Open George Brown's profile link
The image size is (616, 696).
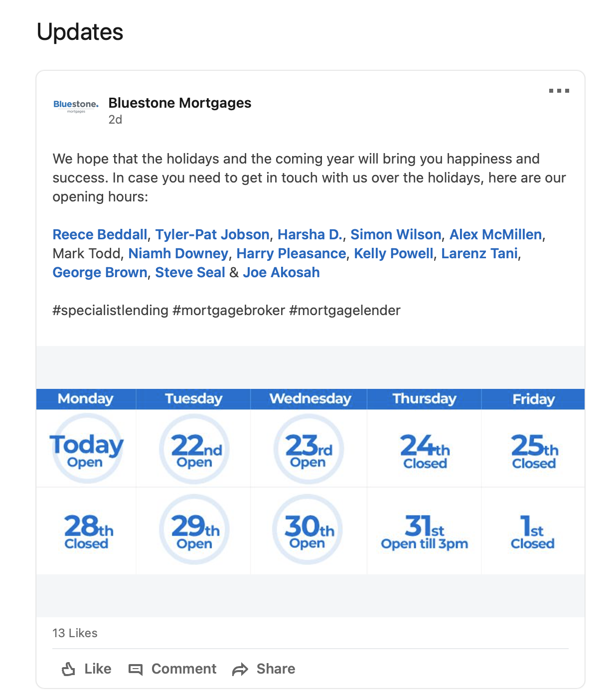click(x=100, y=272)
